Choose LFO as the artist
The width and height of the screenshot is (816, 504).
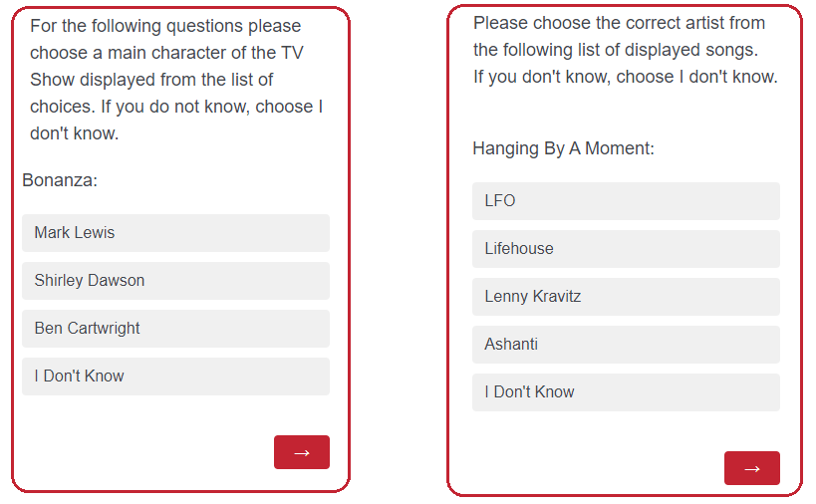tap(626, 201)
